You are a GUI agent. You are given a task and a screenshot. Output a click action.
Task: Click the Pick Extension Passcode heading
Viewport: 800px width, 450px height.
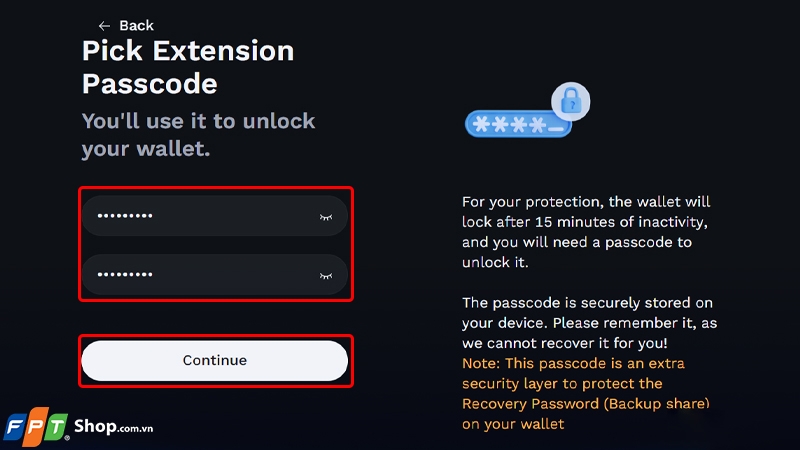tap(188, 66)
